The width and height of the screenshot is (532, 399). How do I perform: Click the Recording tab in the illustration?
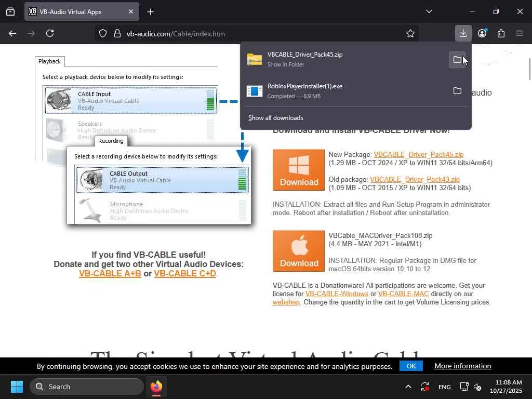point(111,141)
